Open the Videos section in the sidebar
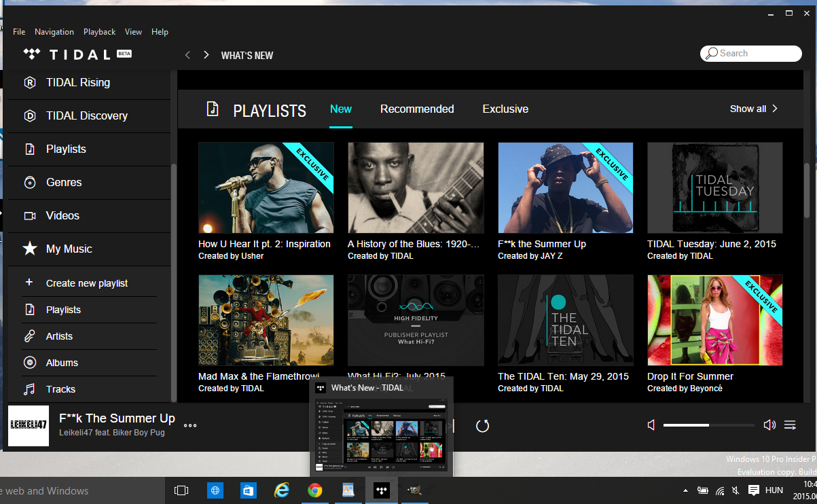The height and width of the screenshot is (504, 817). coord(62,216)
